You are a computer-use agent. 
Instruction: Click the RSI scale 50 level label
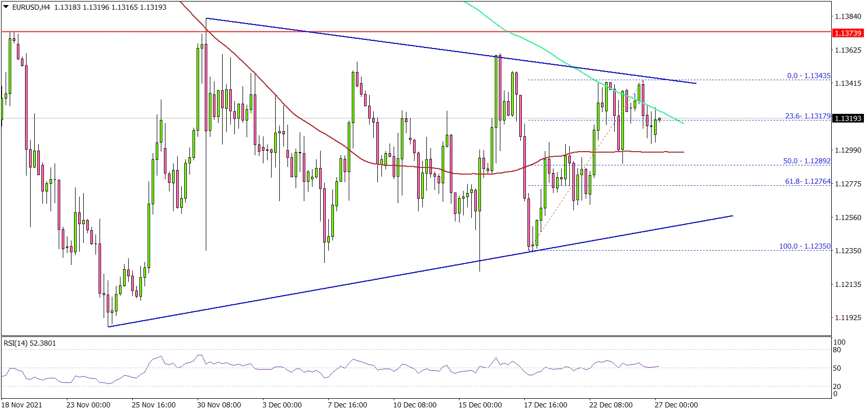click(x=837, y=368)
